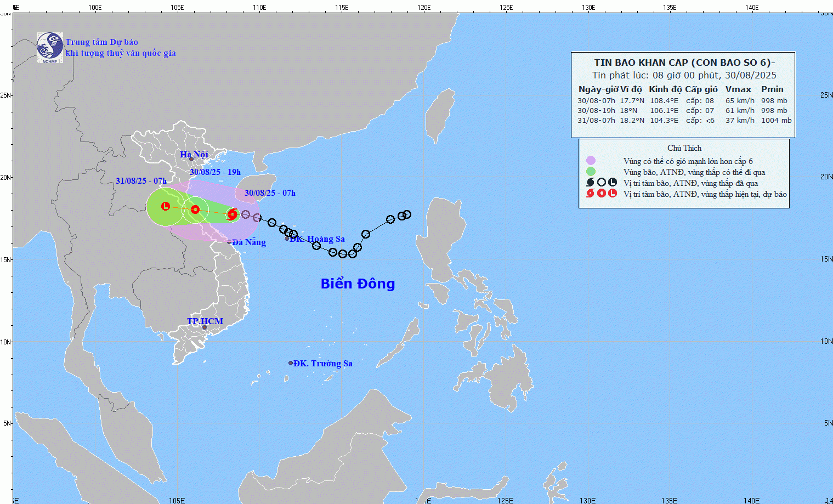Image resolution: width=833 pixels, height=504 pixels.
Task: Click the Hà Nội city dot
Action: pyautogui.click(x=191, y=160)
